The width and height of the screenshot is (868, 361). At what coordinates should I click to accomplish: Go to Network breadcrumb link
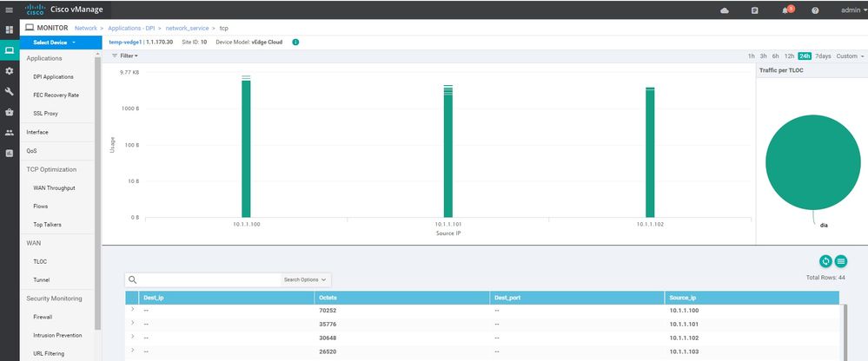(86, 28)
